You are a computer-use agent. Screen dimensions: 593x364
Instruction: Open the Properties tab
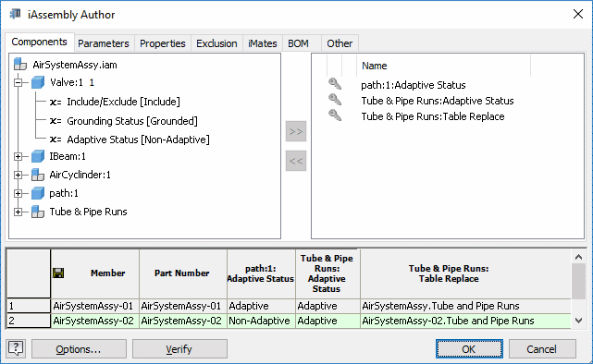pos(163,43)
